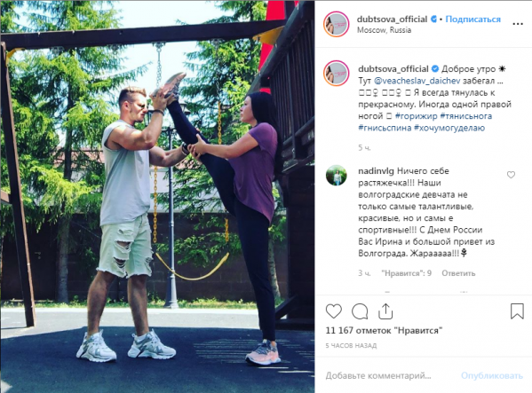
Task: Click Ответить under nadinvlg's comment
Action: click(458, 273)
